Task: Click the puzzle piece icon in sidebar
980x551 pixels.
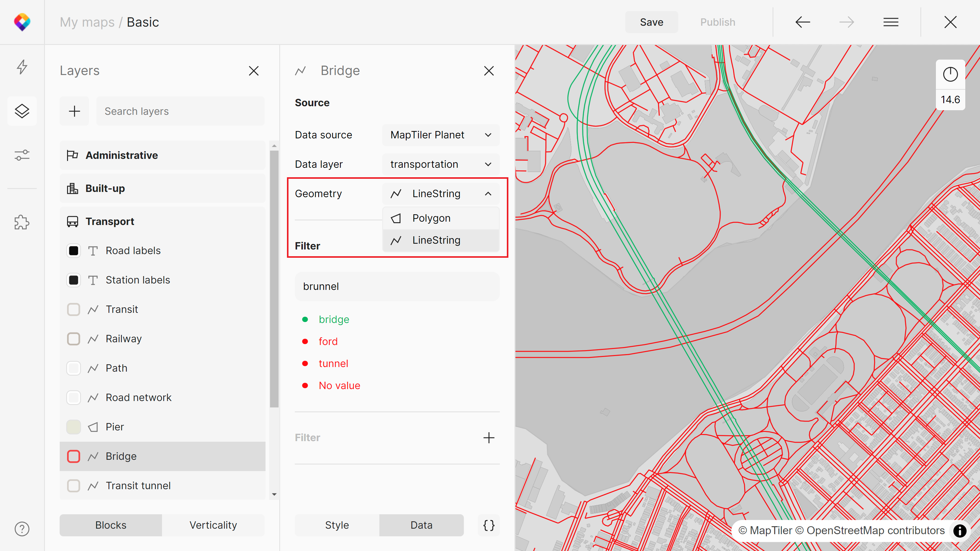Action: pyautogui.click(x=22, y=222)
